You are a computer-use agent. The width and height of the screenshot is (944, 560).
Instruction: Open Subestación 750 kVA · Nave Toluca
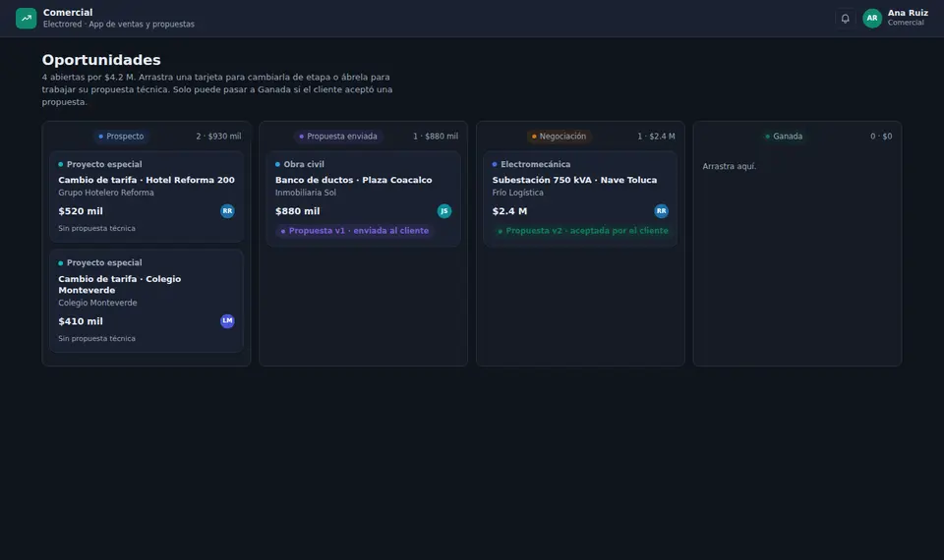[x=580, y=198]
